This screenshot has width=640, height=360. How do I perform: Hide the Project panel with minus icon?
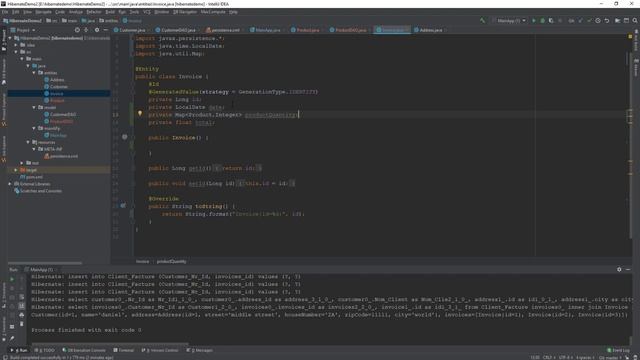point(106,30)
